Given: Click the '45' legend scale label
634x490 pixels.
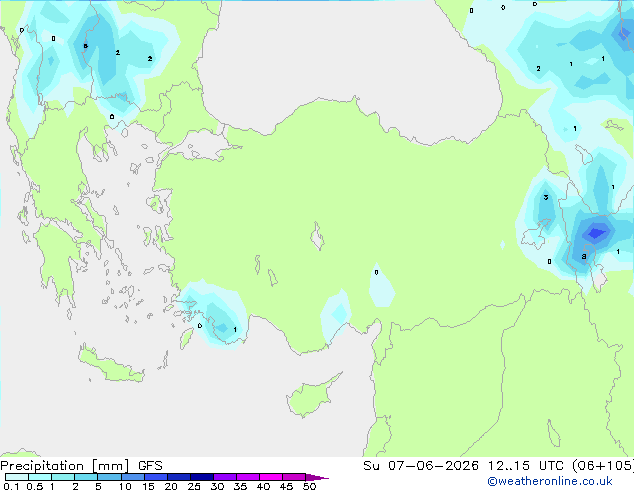Looking at the screenshot, I should coord(286,486).
